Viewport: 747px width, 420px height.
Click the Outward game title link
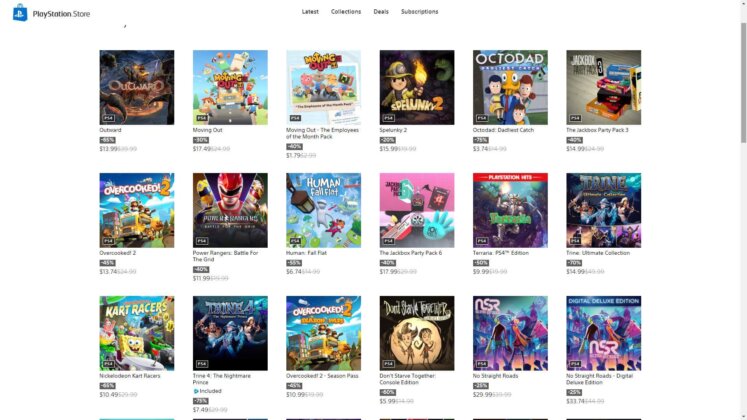tap(111, 130)
